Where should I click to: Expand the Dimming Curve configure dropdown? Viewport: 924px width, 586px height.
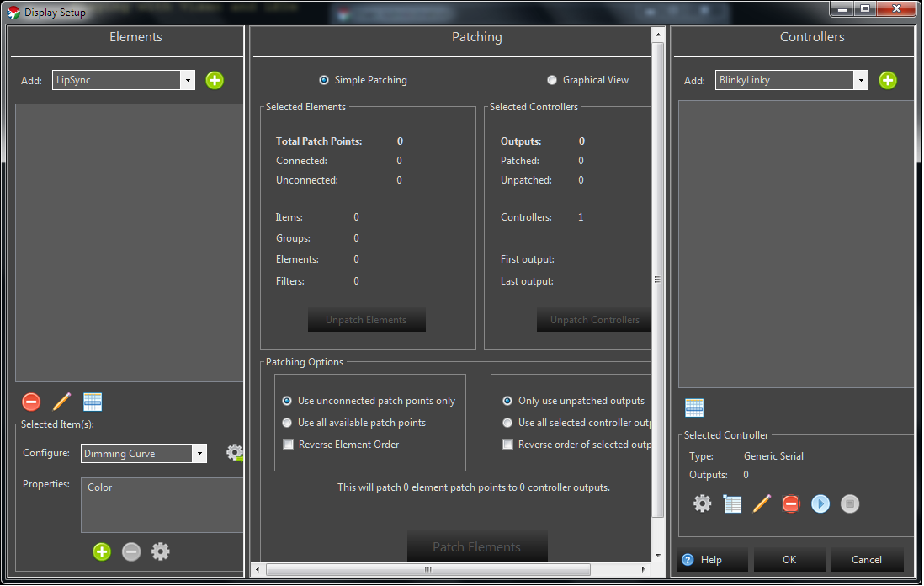point(199,454)
